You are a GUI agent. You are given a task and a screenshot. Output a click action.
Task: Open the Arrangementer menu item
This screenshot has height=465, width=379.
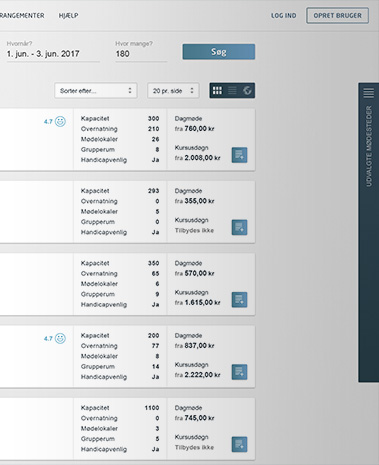coord(22,15)
